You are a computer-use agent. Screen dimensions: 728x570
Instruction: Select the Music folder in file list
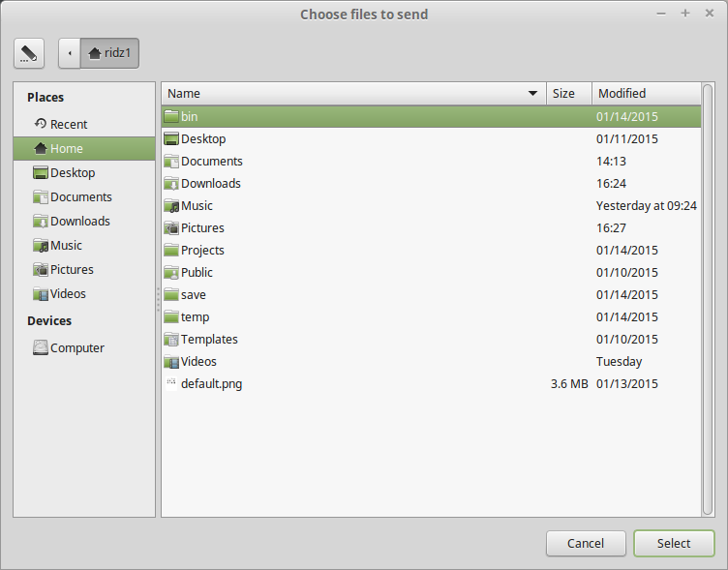432,205
